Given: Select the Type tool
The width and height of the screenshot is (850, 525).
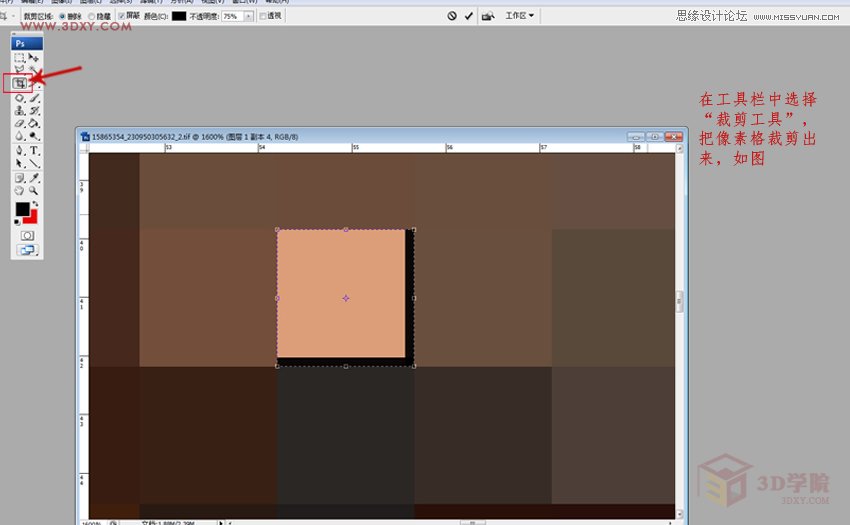Looking at the screenshot, I should pyautogui.click(x=34, y=150).
